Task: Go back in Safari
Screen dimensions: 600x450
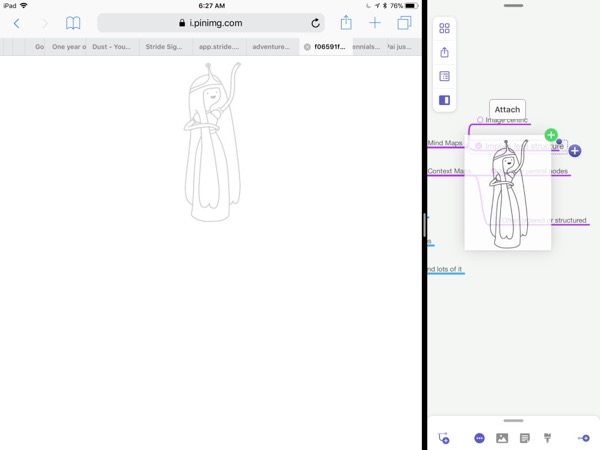Action: pyautogui.click(x=16, y=23)
